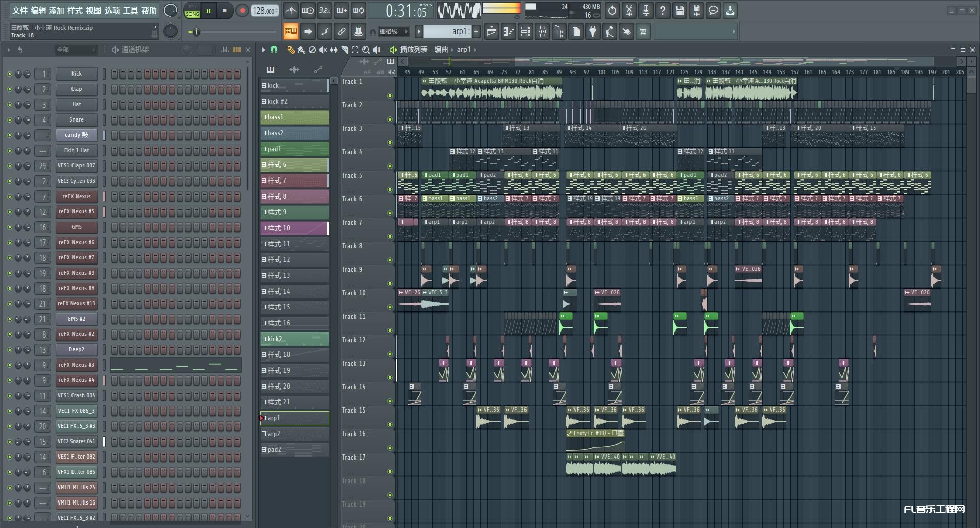Toggle PAT/SONG mode button
This screenshot has height=528, width=980.
coord(192,11)
